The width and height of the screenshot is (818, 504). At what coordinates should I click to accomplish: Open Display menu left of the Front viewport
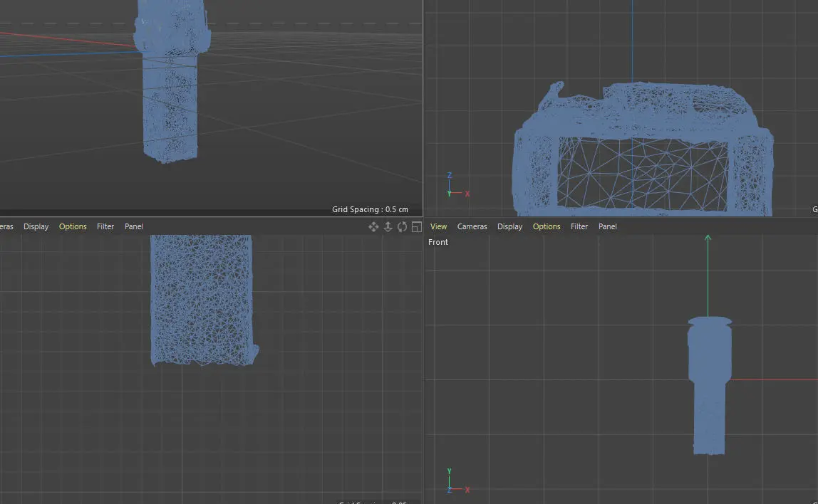(x=36, y=226)
